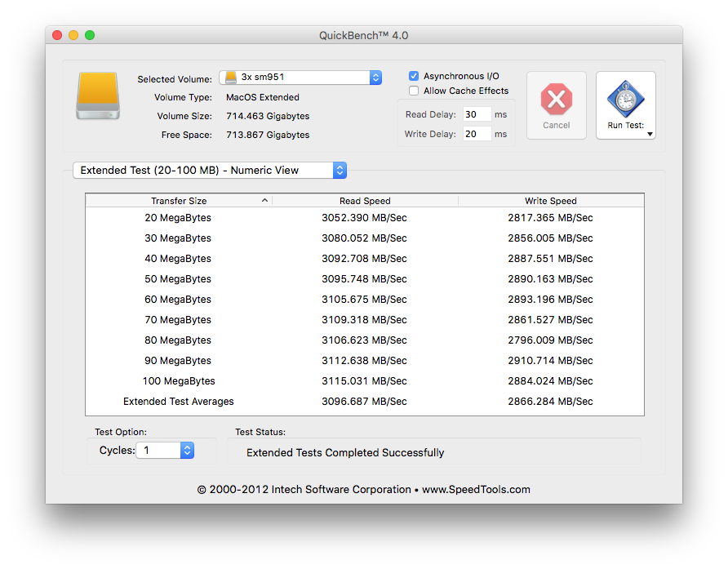Sort by Transfer Size column header
This screenshot has height=569, width=728.
click(179, 201)
